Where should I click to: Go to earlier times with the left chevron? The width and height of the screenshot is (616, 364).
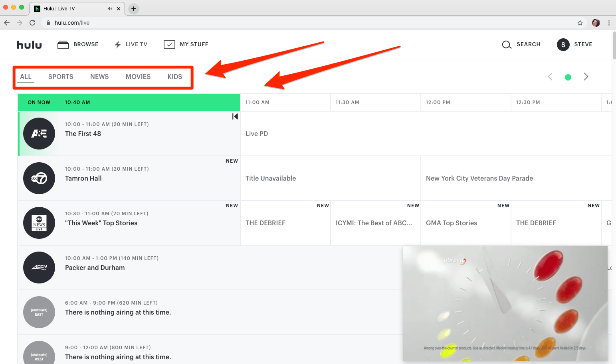point(550,77)
